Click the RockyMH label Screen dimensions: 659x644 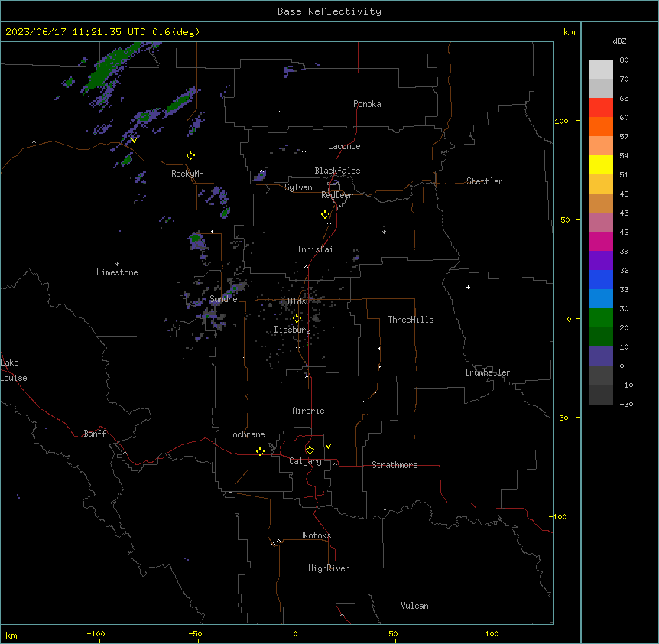187,174
